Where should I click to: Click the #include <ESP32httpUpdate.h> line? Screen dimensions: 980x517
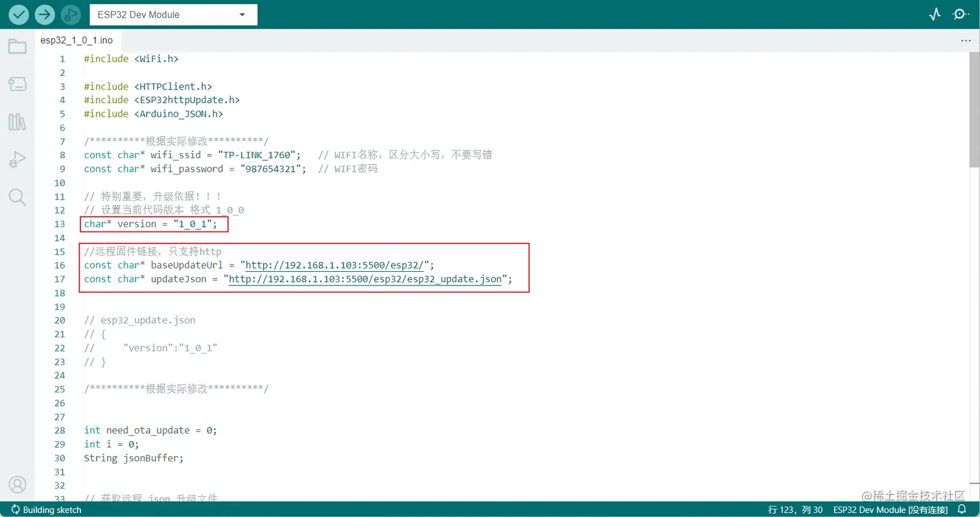[x=162, y=100]
